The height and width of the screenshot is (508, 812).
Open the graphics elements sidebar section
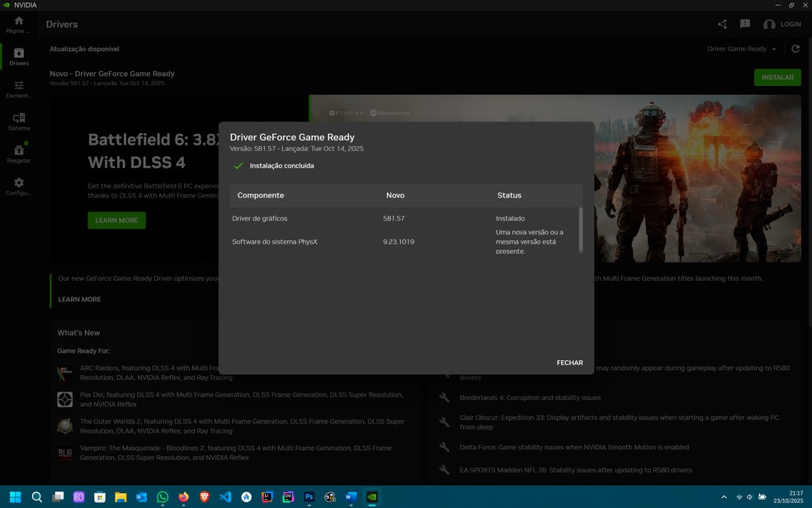18,89
